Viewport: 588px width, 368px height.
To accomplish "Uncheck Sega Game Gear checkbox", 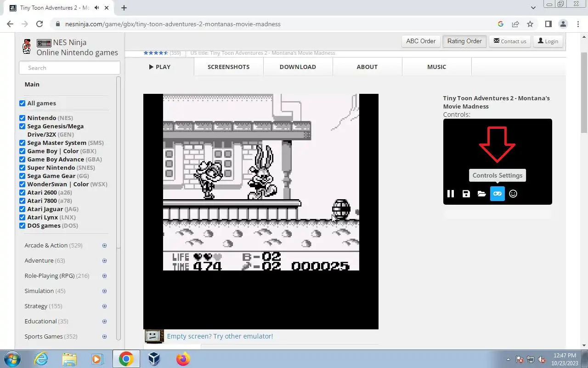I will [22, 176].
